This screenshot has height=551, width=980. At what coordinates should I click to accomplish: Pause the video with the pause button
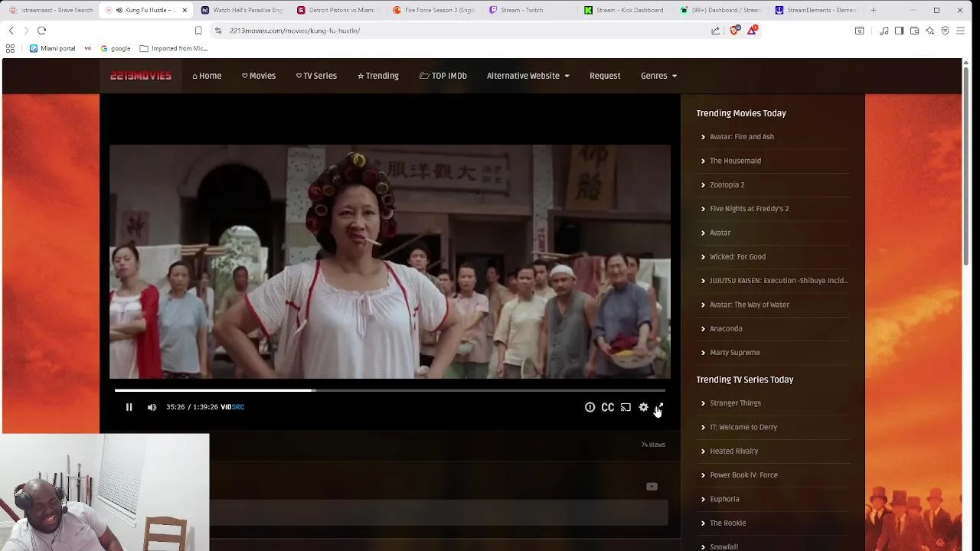(129, 407)
